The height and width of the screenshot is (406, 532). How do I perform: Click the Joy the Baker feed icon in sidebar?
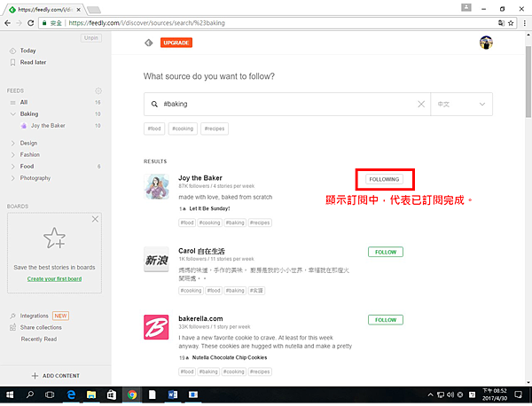tap(24, 126)
